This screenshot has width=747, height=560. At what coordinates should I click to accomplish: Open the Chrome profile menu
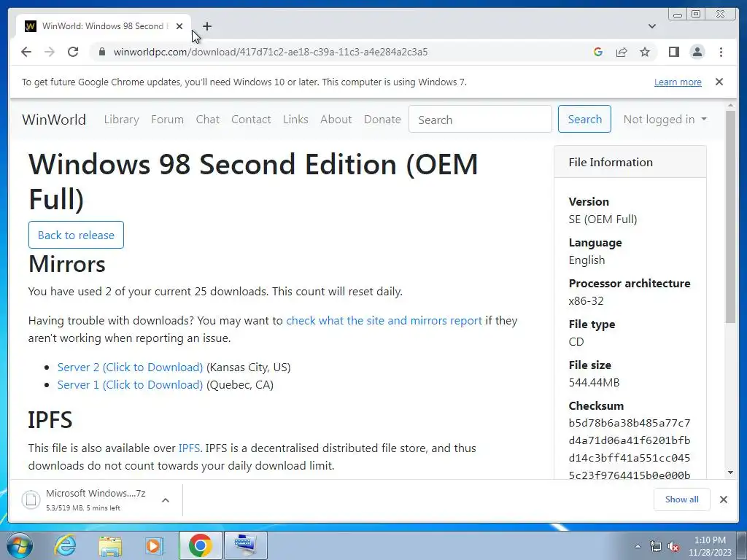697,52
